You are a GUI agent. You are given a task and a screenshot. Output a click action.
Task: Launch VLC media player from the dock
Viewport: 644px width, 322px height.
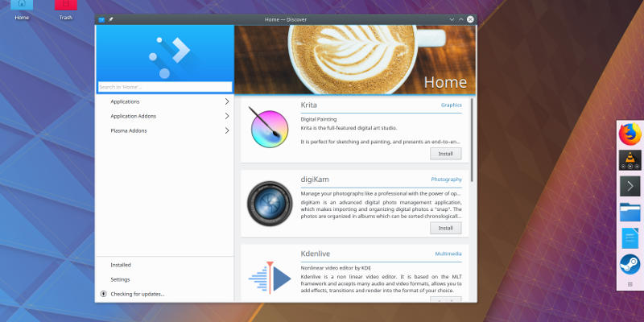pyautogui.click(x=630, y=160)
